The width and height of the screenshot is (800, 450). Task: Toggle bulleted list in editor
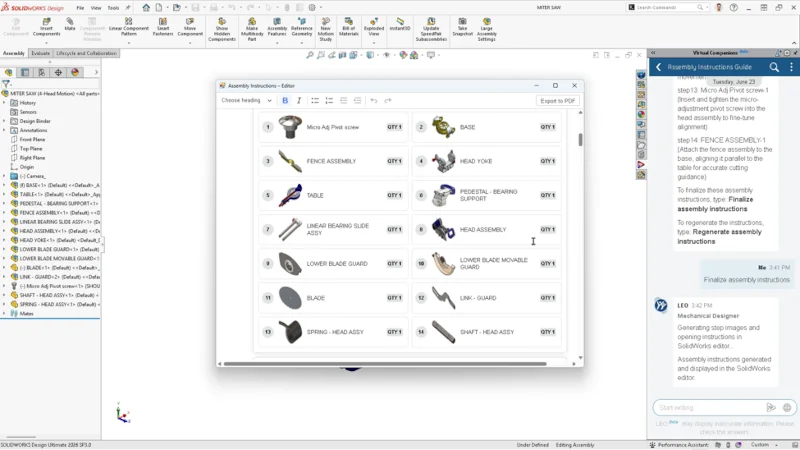pos(315,101)
